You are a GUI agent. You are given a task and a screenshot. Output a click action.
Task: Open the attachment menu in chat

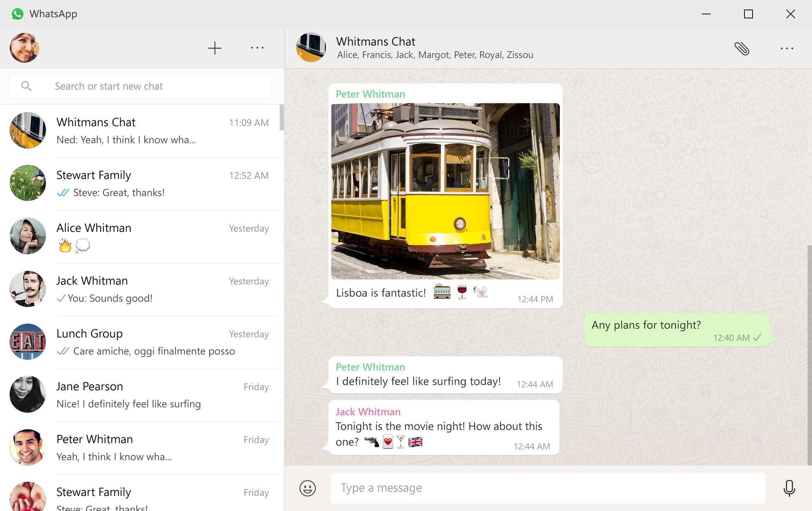click(742, 48)
